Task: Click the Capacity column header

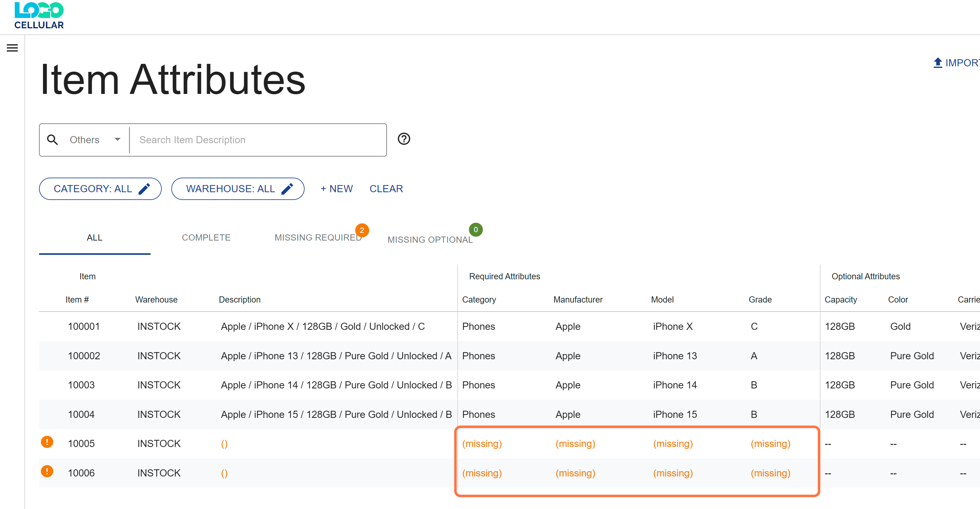Action: point(841,300)
